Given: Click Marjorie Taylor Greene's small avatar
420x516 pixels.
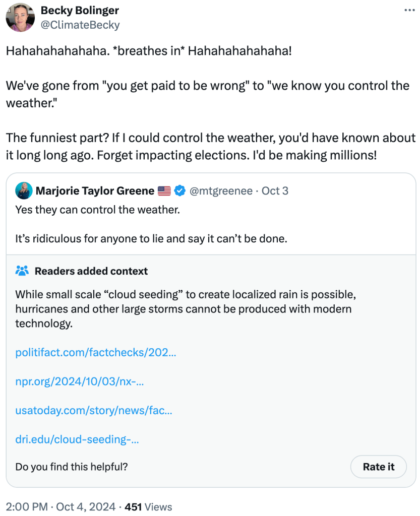Looking at the screenshot, I should [23, 191].
